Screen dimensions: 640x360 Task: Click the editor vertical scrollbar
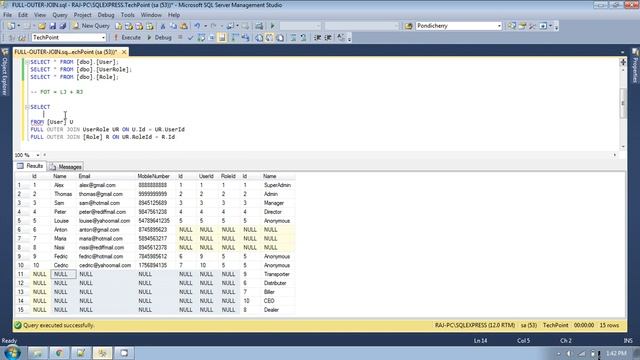click(623, 104)
